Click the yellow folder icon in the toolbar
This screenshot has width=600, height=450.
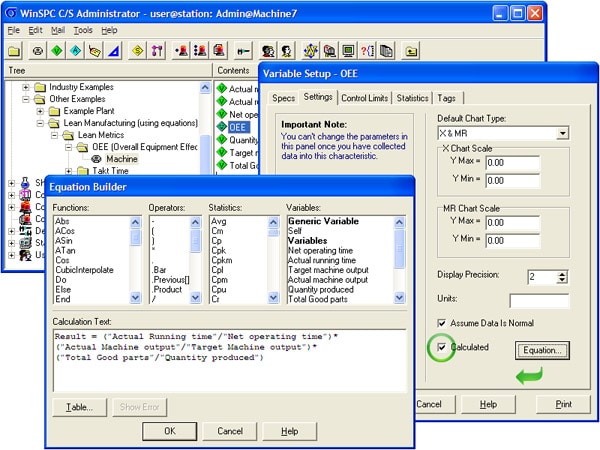point(15,50)
